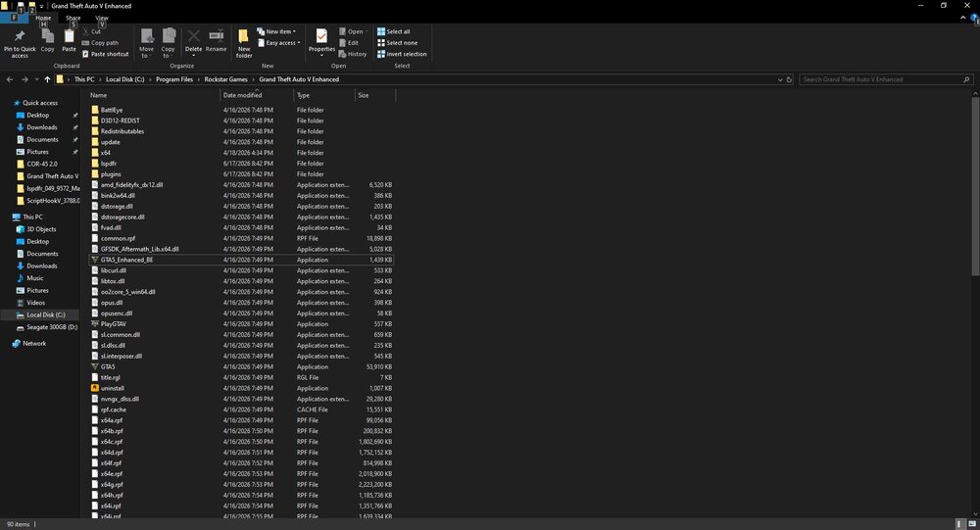Click the ribbon Copy icon
980x530 pixels.
coord(47,36)
